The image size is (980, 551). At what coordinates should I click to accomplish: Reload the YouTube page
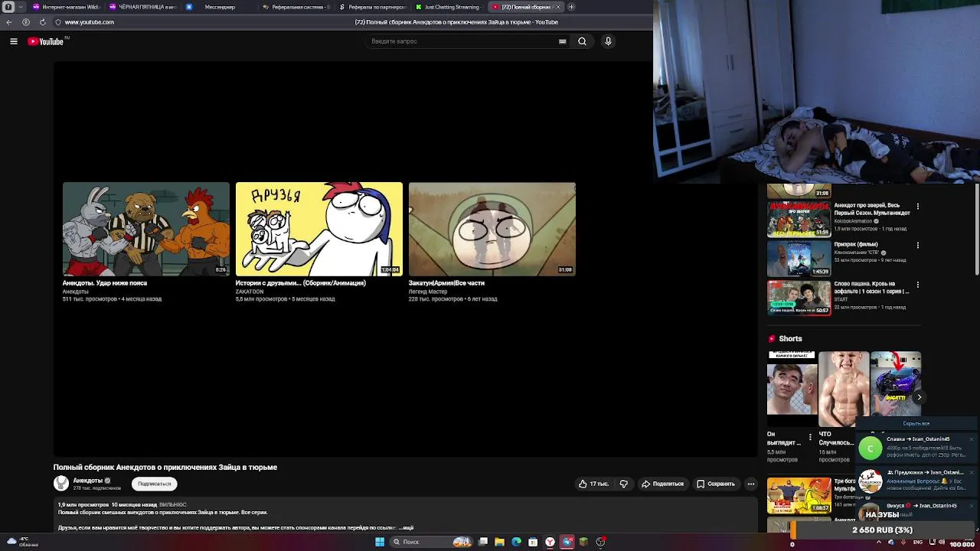(42, 22)
